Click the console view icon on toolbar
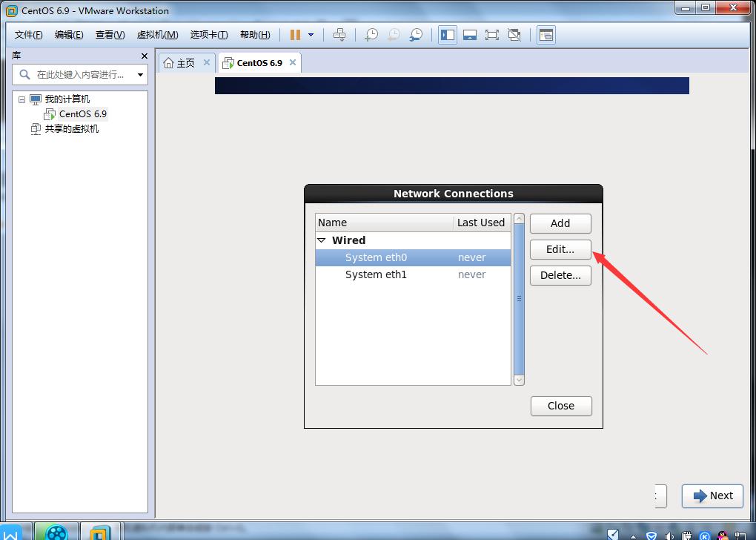This screenshot has width=756, height=540. pyautogui.click(x=546, y=35)
